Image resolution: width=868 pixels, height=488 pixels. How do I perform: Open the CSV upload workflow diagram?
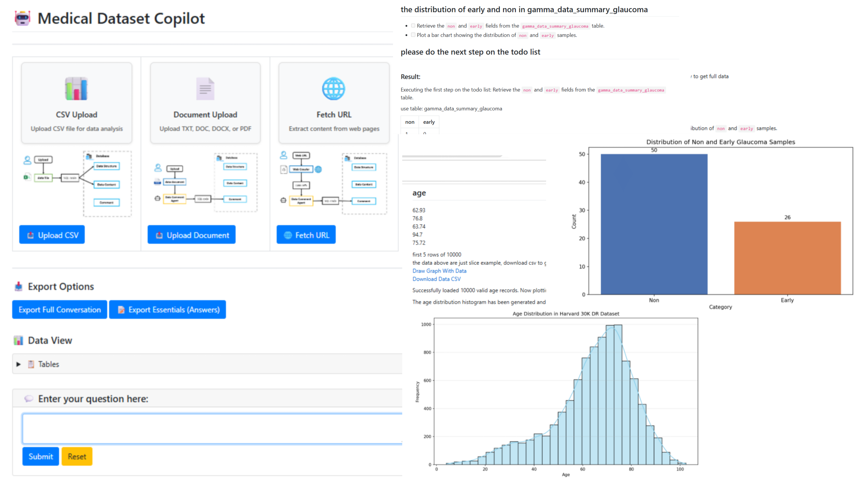[x=77, y=184]
